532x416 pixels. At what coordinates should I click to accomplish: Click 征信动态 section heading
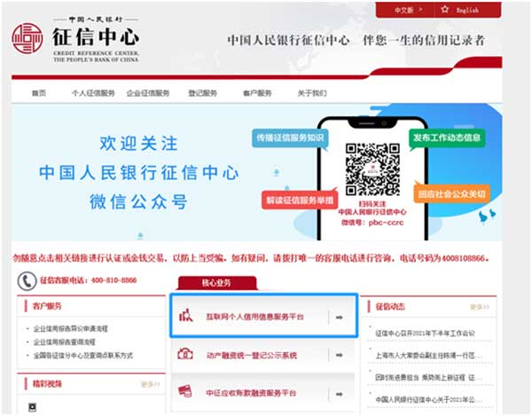click(x=390, y=307)
